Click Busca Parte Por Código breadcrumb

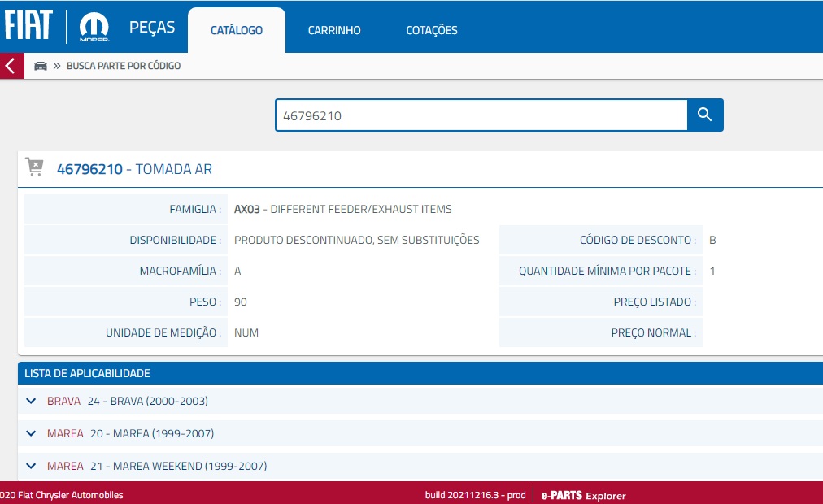[x=124, y=66]
